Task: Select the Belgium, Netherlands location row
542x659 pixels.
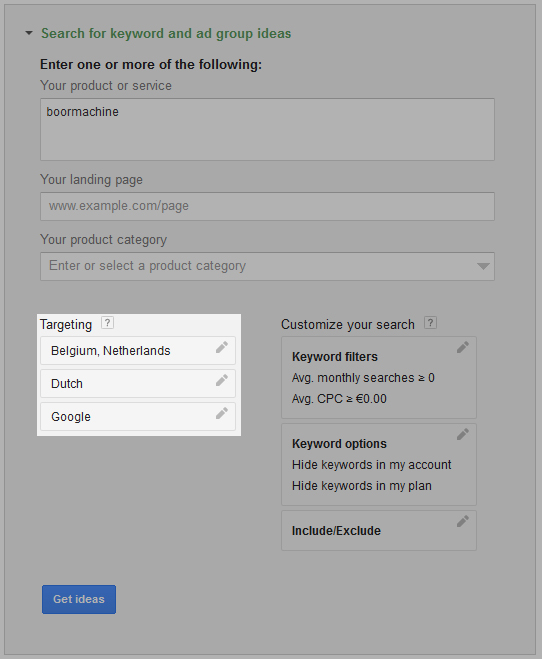Action: pos(138,351)
